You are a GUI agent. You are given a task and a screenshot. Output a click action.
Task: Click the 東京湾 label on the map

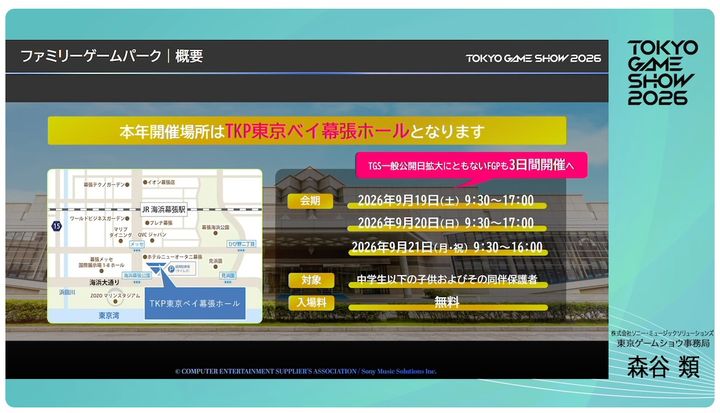point(109,316)
